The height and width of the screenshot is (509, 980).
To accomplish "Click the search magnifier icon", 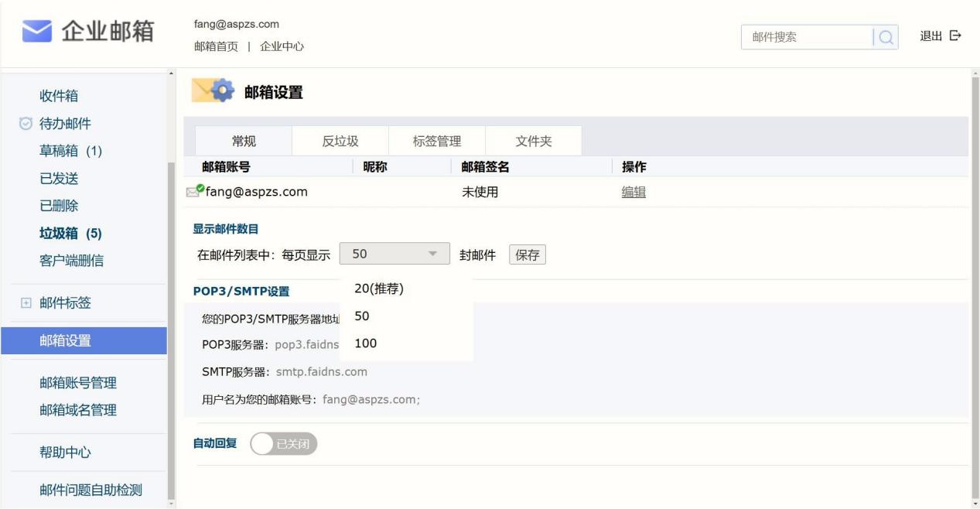I will pos(886,36).
